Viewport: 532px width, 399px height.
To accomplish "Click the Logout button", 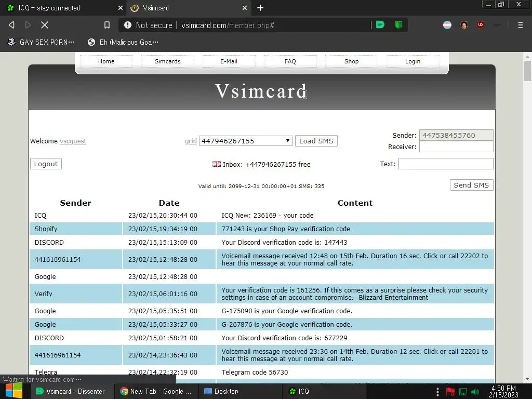I will (46, 164).
